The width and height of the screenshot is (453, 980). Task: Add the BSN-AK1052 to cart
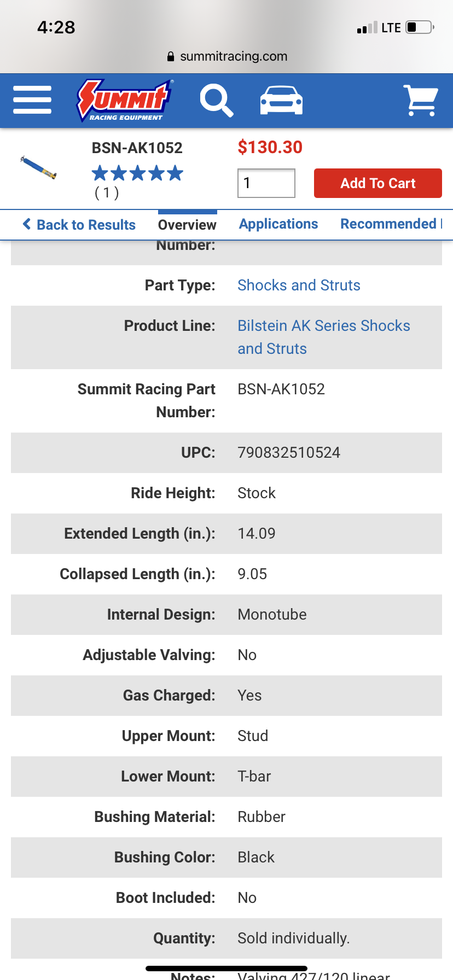tap(378, 183)
